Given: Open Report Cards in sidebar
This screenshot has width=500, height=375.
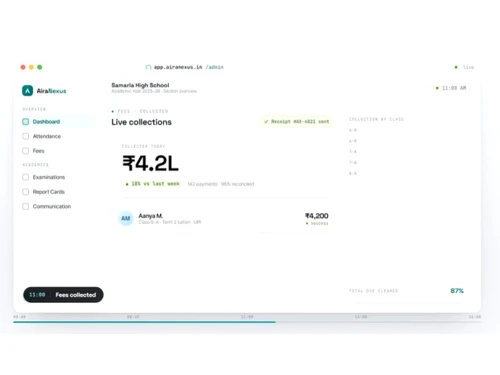Looking at the screenshot, I should point(44,192).
